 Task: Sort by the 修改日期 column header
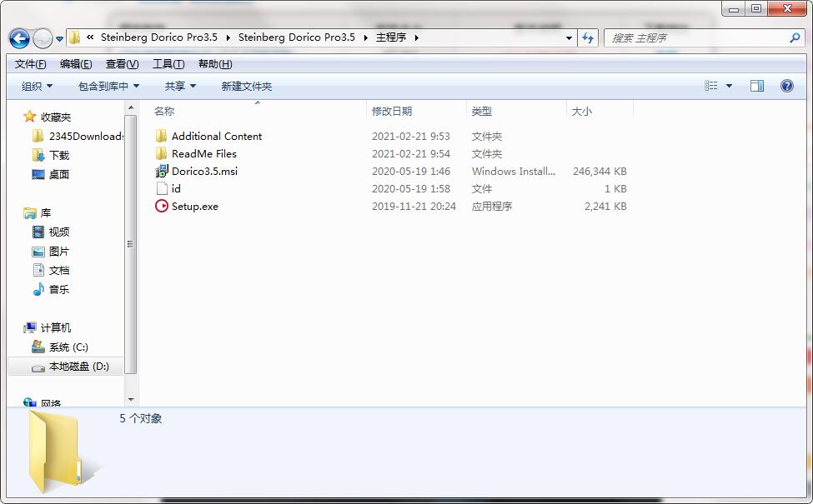[x=391, y=111]
